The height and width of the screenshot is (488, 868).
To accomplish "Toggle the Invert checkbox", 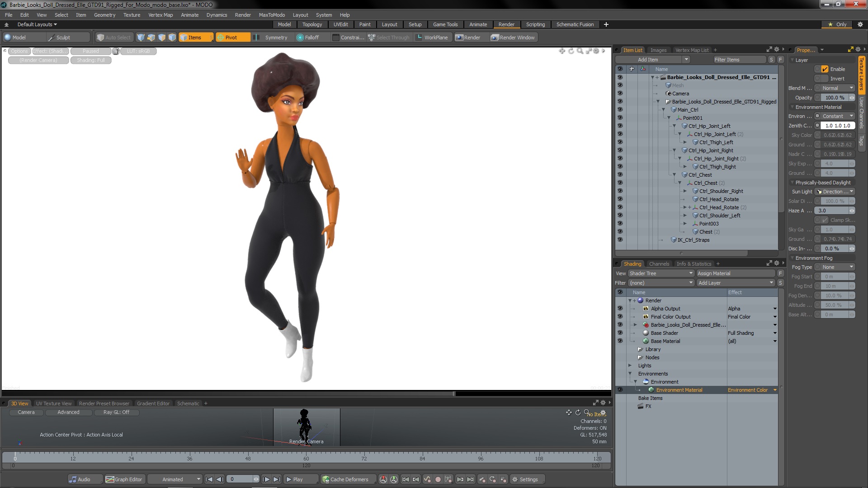I will pyautogui.click(x=825, y=79).
